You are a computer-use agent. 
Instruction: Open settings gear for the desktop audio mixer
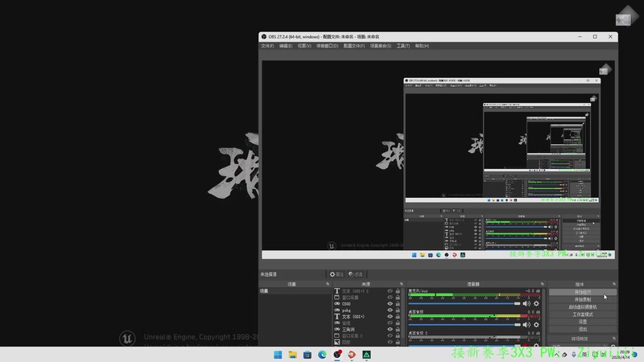(535, 303)
